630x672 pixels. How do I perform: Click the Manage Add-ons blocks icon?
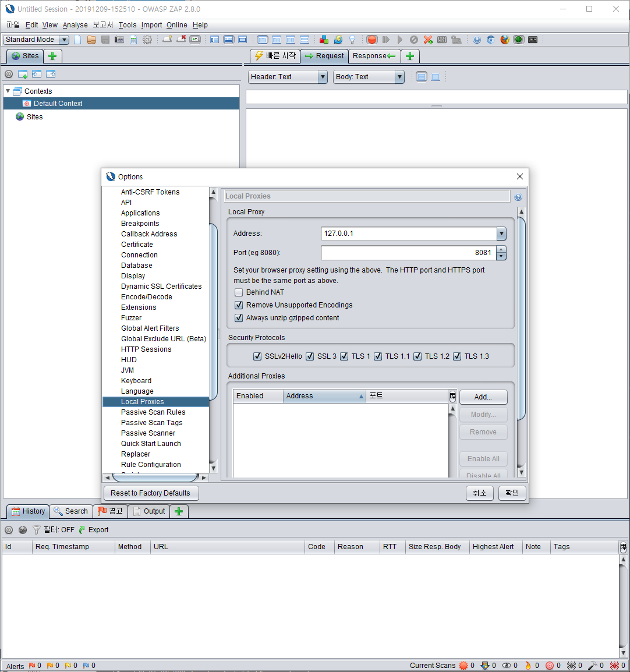(324, 40)
